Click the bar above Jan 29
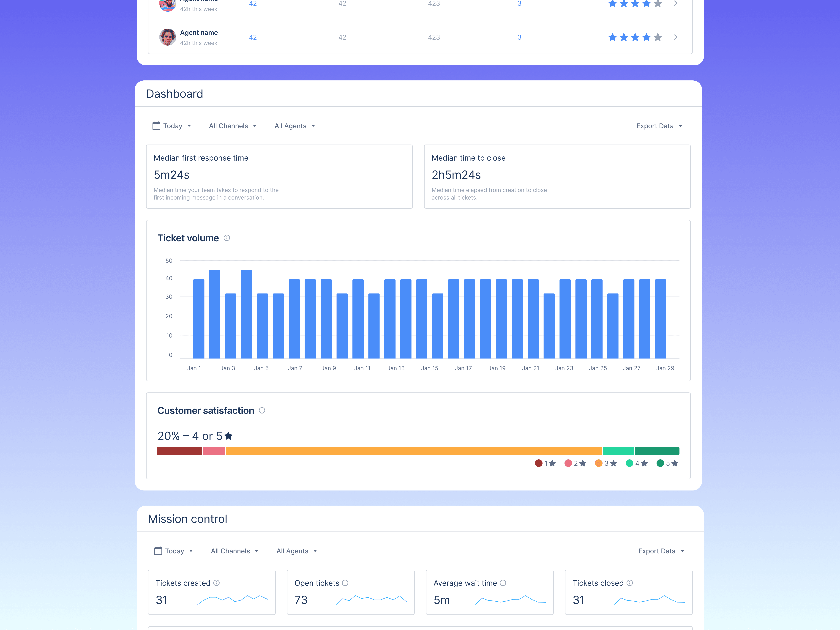Image resolution: width=840 pixels, height=630 pixels. pyautogui.click(x=661, y=319)
